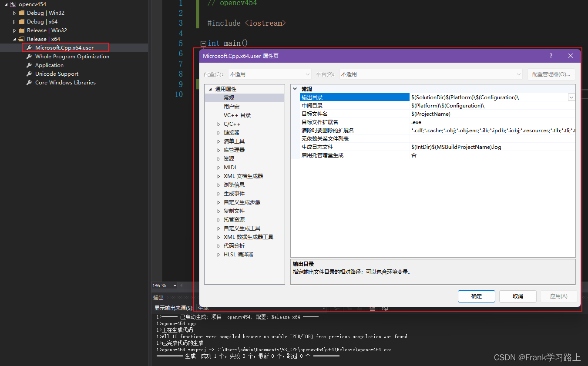The image size is (588, 366).
Task: Collapse the opencv454 project node
Action: [x=6, y=4]
